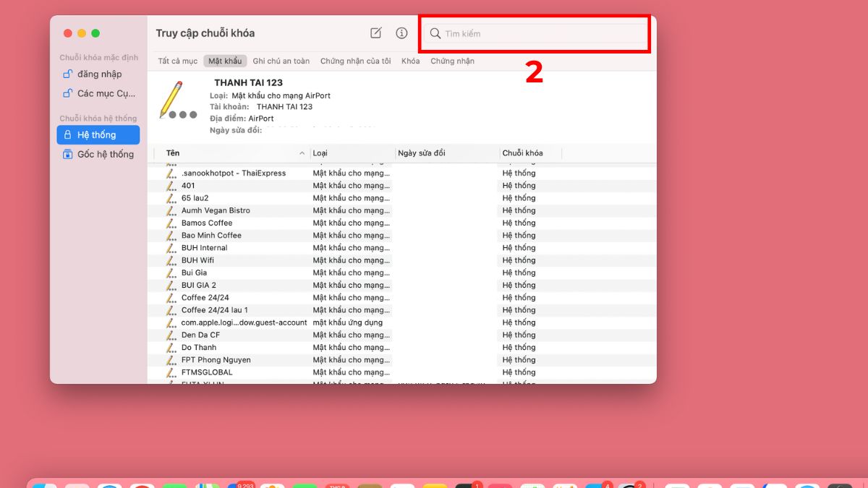The height and width of the screenshot is (488, 868).
Task: Click the pencil icon beside Bui Gia
Action: (x=171, y=273)
